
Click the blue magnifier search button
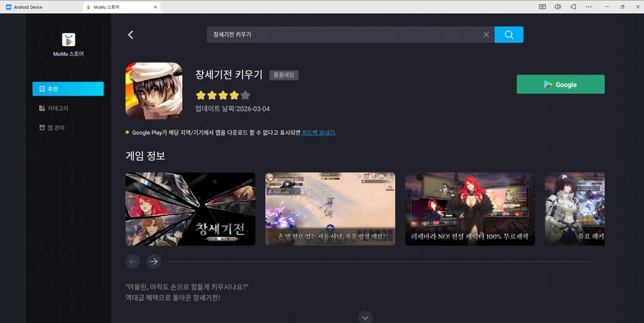(509, 34)
